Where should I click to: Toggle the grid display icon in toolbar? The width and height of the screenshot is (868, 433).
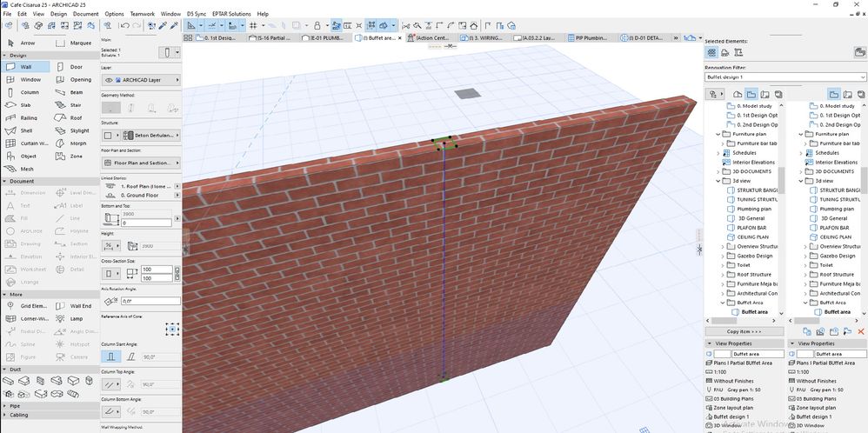tap(253, 25)
